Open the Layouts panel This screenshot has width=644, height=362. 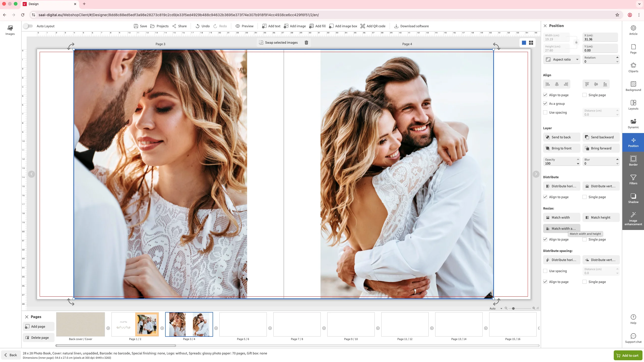[633, 105]
